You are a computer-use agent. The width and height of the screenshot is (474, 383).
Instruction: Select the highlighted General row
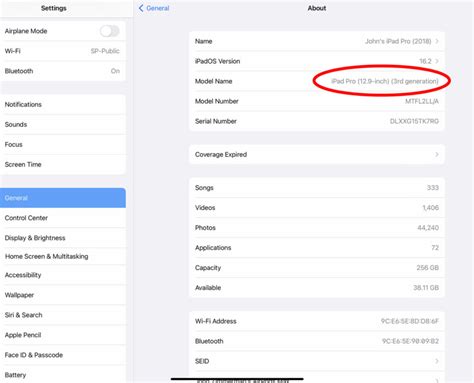point(63,198)
